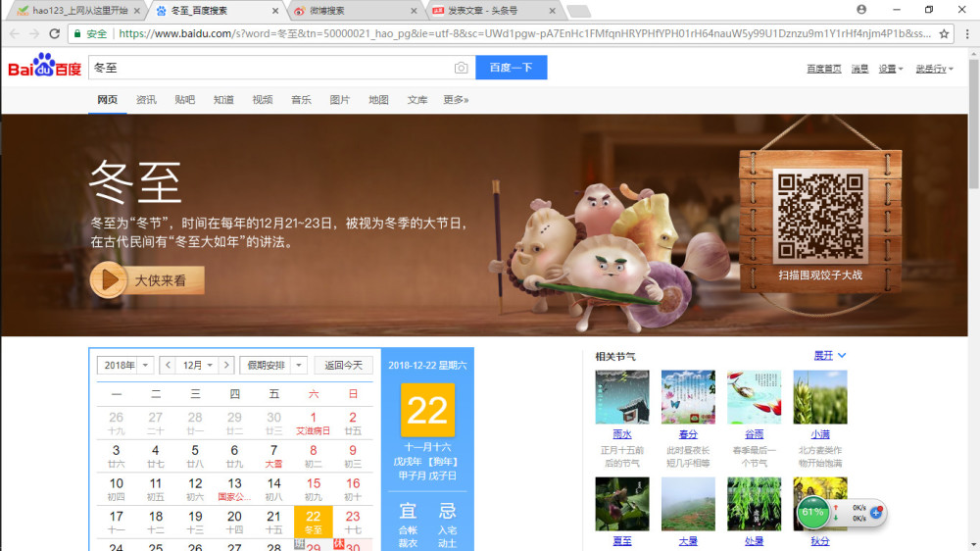Click the 谷雨 thumbnail image

click(755, 397)
